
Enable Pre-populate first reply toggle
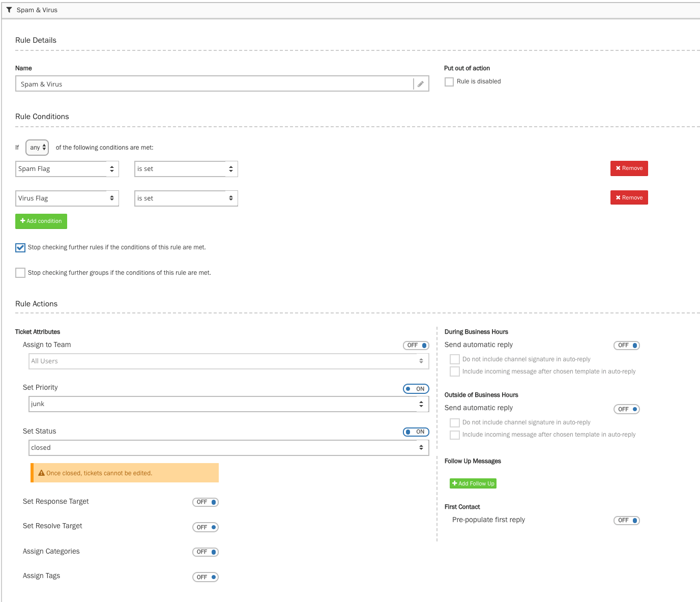tap(626, 521)
